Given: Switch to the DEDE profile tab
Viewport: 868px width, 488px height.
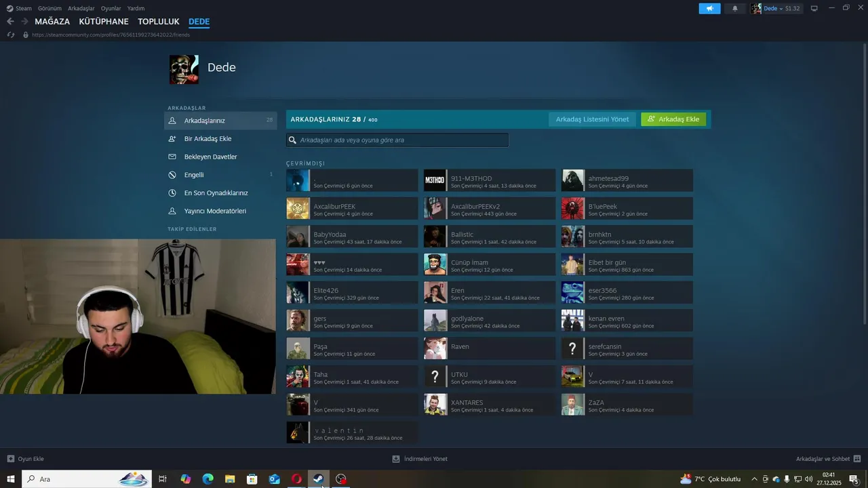Looking at the screenshot, I should point(199,22).
